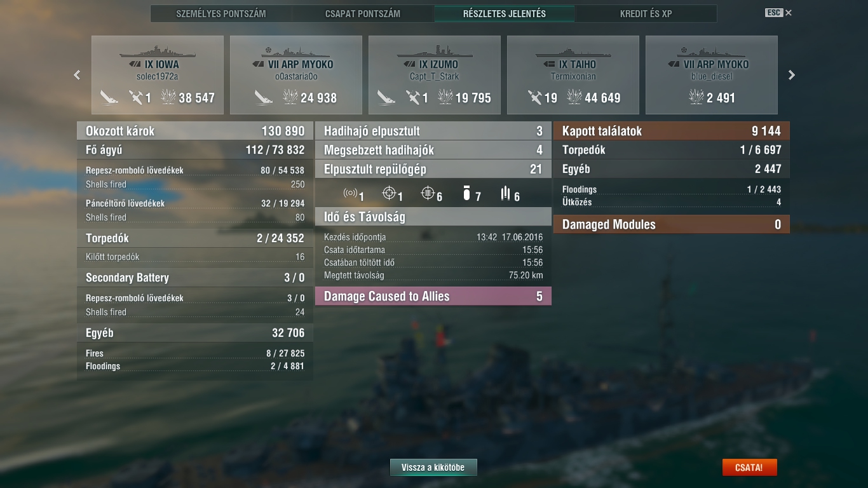The width and height of the screenshot is (868, 488).
Task: Click the Damaged Modules header
Action: (x=672, y=224)
